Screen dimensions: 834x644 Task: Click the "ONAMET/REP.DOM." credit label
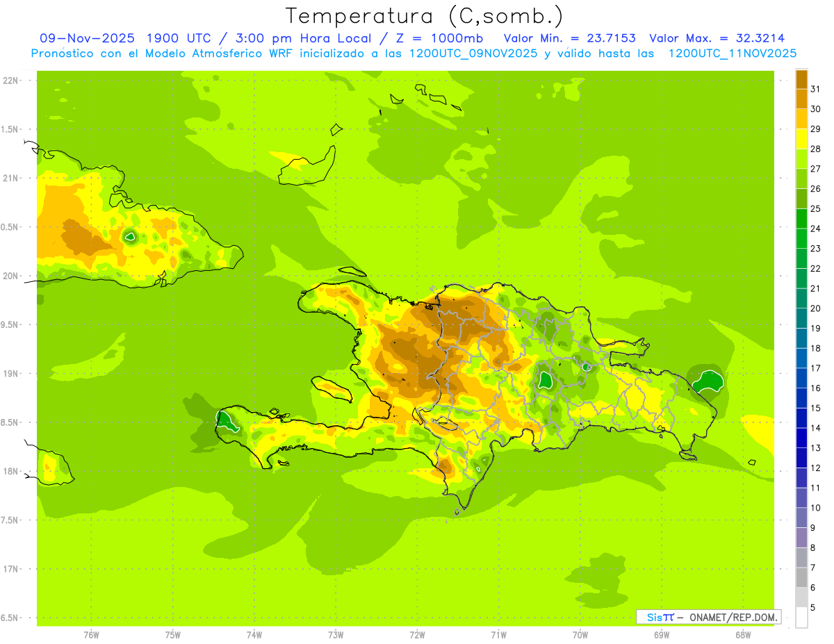click(x=733, y=617)
